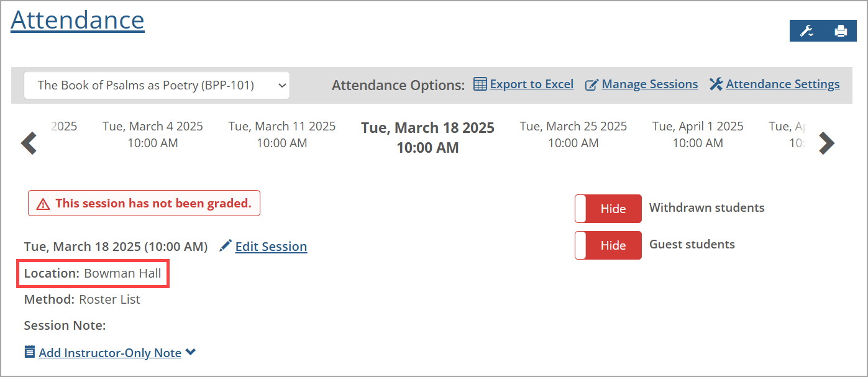Go to previous sessions with left arrow
Screen dimensions: 868x377
click(29, 143)
